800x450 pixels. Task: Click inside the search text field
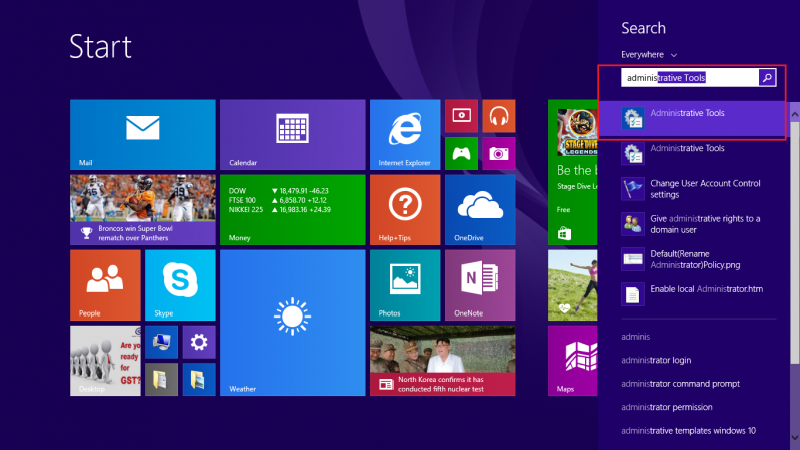pyautogui.click(x=690, y=78)
